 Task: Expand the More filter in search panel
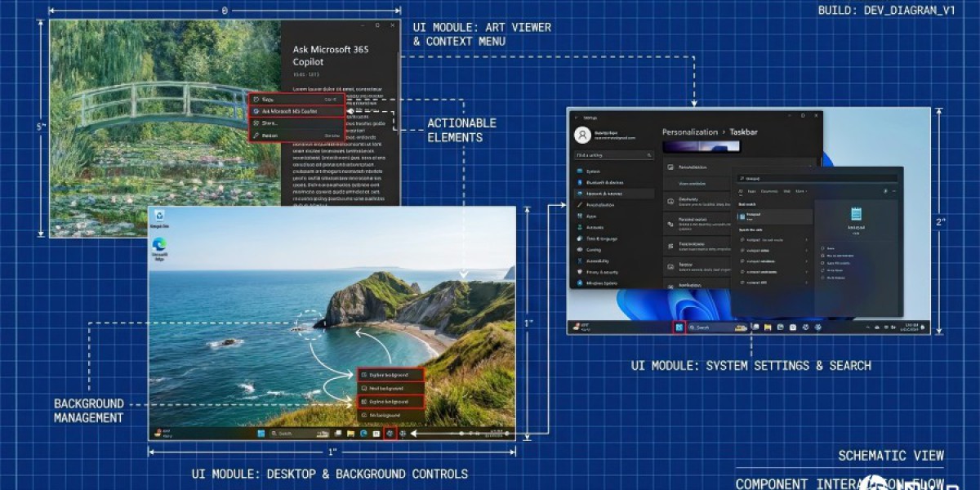coord(800,191)
